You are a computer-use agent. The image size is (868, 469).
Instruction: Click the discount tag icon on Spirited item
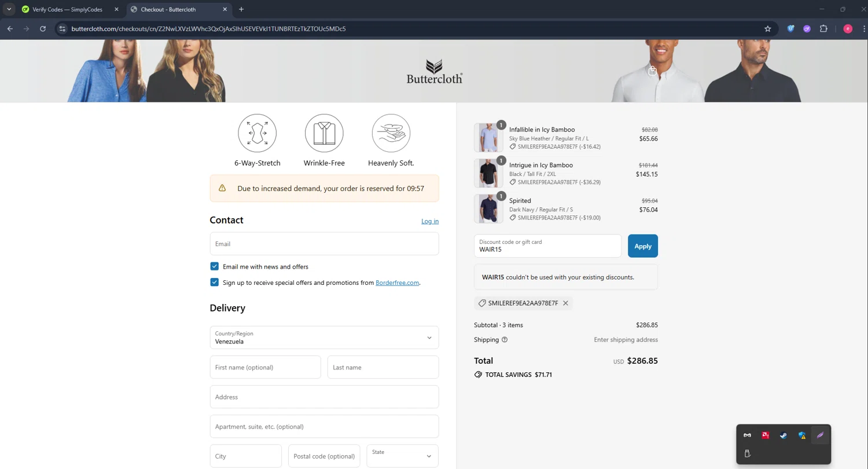tap(513, 218)
